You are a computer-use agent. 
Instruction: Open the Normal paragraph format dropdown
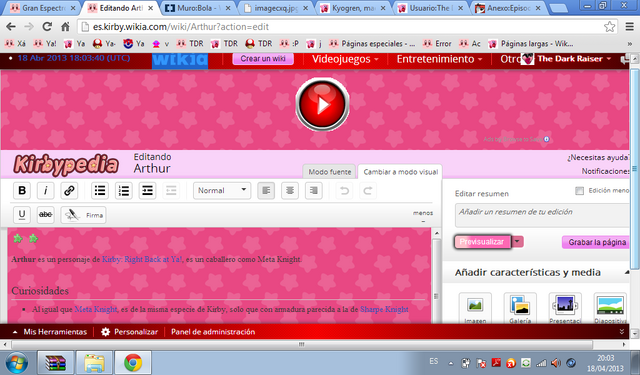tap(222, 191)
